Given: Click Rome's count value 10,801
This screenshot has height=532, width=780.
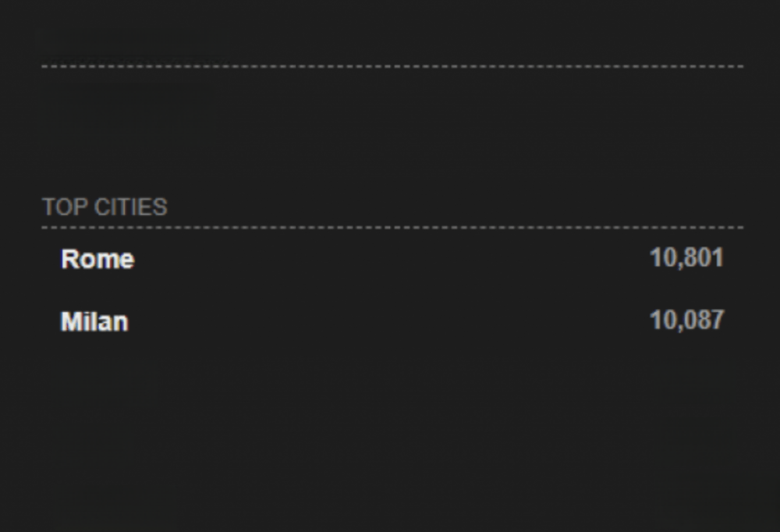Looking at the screenshot, I should (686, 258).
